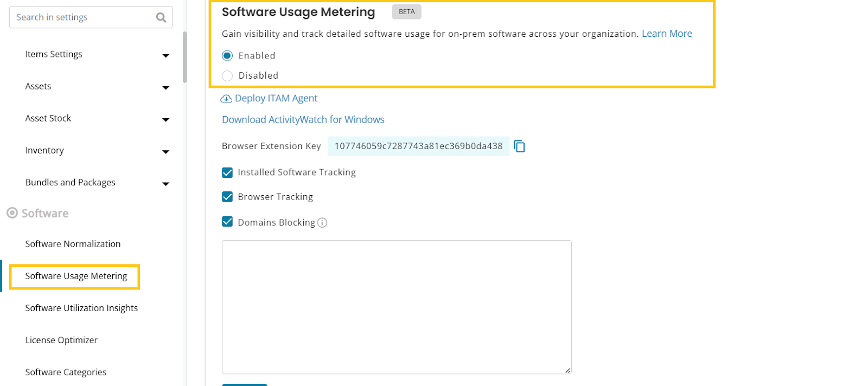Disable the Domains Blocking checkbox
The image size is (868, 386).
pos(227,222)
